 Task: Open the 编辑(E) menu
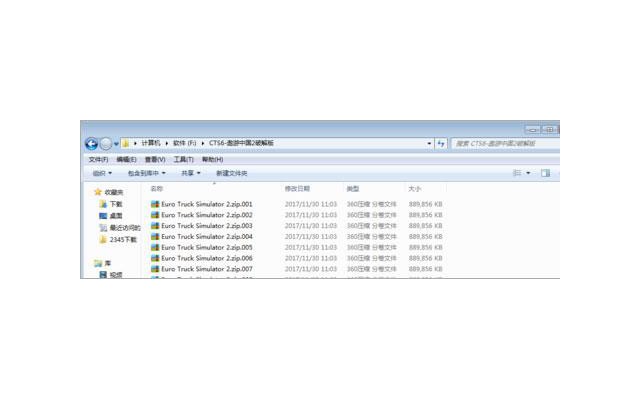(x=127, y=159)
